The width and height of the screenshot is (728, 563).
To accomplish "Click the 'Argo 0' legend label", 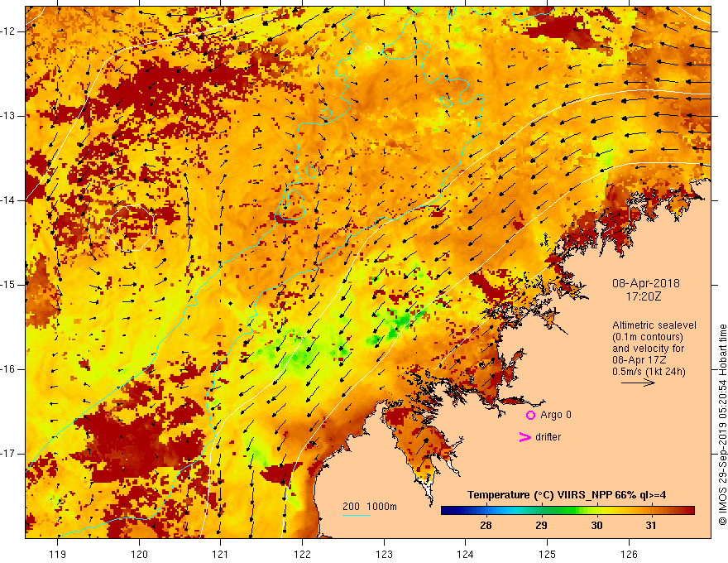I will coord(556,415).
